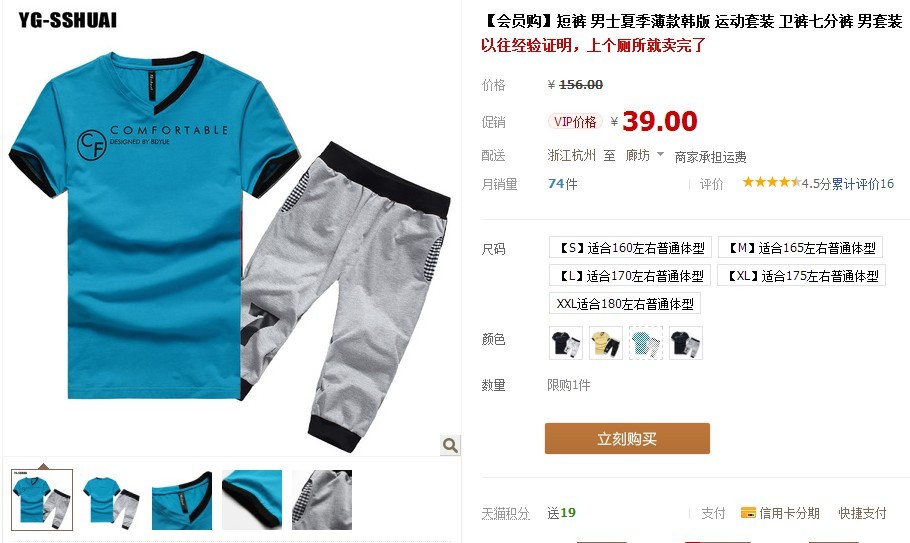Click the 快捷支付 payment link

click(862, 513)
